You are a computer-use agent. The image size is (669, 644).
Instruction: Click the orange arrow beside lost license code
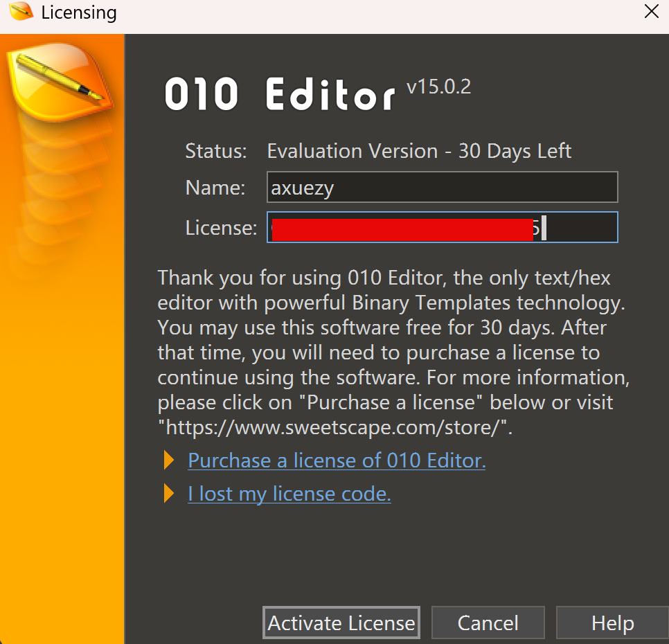point(168,494)
